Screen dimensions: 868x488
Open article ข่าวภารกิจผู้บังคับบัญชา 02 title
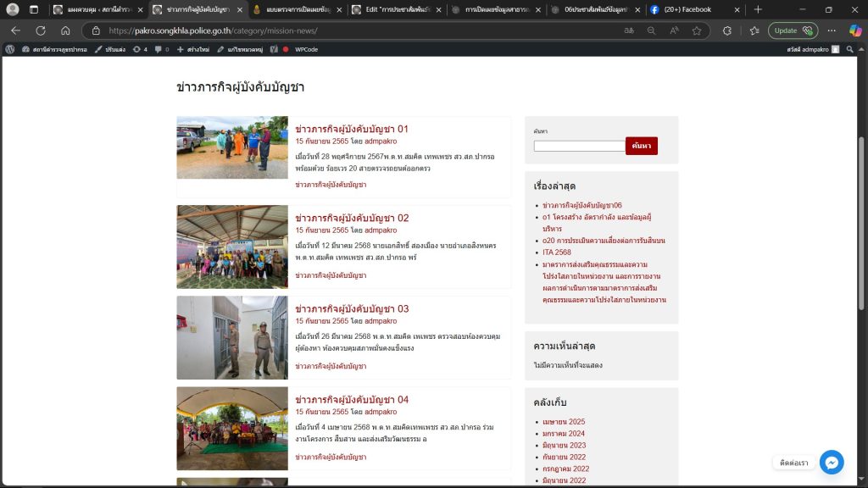(x=352, y=218)
